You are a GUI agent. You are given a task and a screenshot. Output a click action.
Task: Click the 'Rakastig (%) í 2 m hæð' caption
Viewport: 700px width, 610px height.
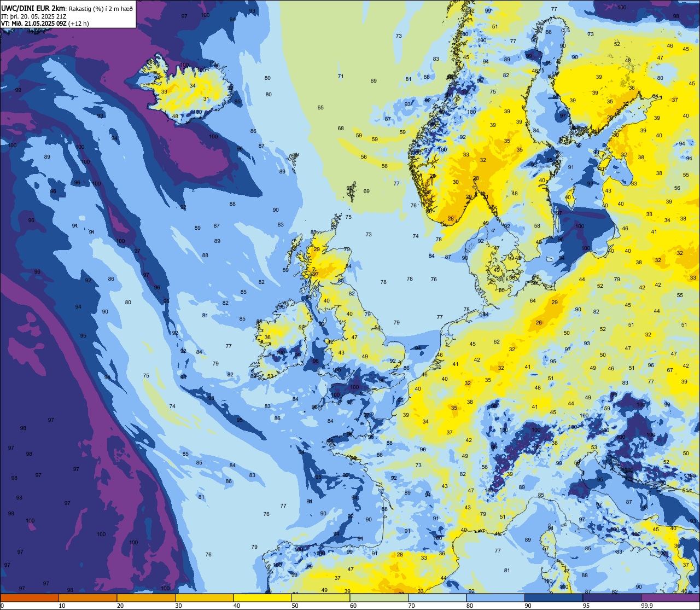(x=101, y=8)
